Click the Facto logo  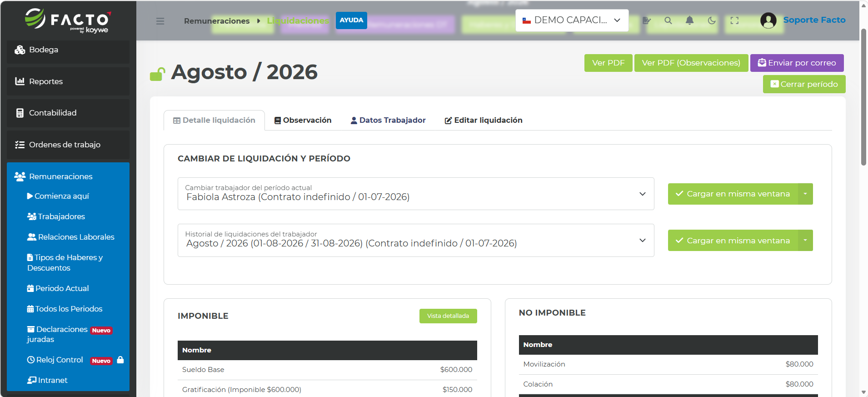(x=68, y=20)
